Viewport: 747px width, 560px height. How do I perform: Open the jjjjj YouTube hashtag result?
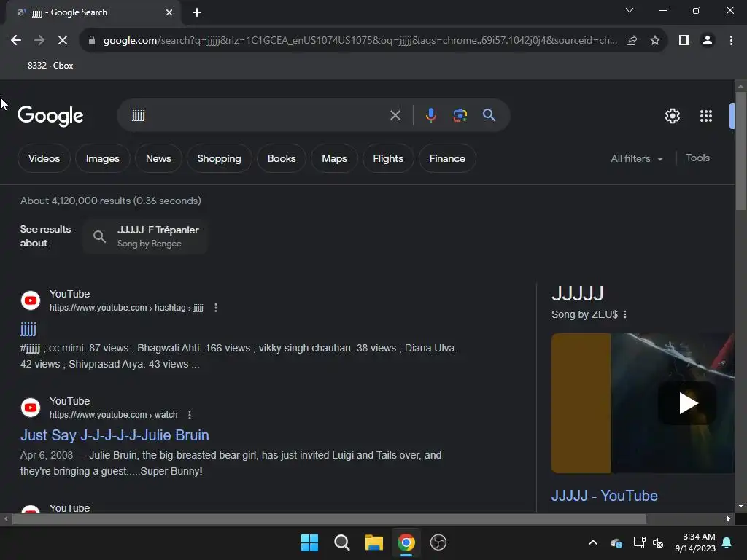point(28,329)
